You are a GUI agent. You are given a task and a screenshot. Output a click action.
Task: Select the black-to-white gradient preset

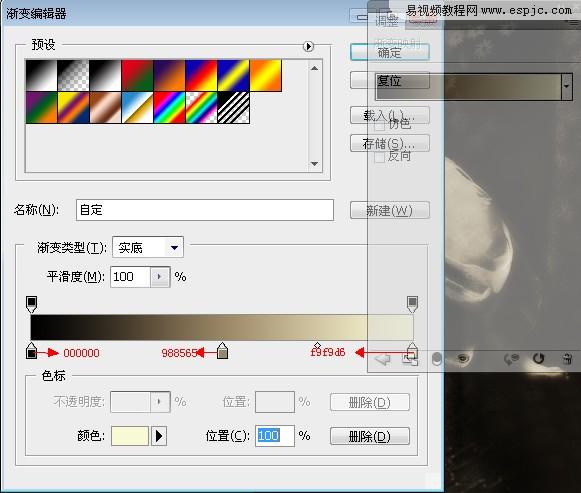[x=105, y=75]
